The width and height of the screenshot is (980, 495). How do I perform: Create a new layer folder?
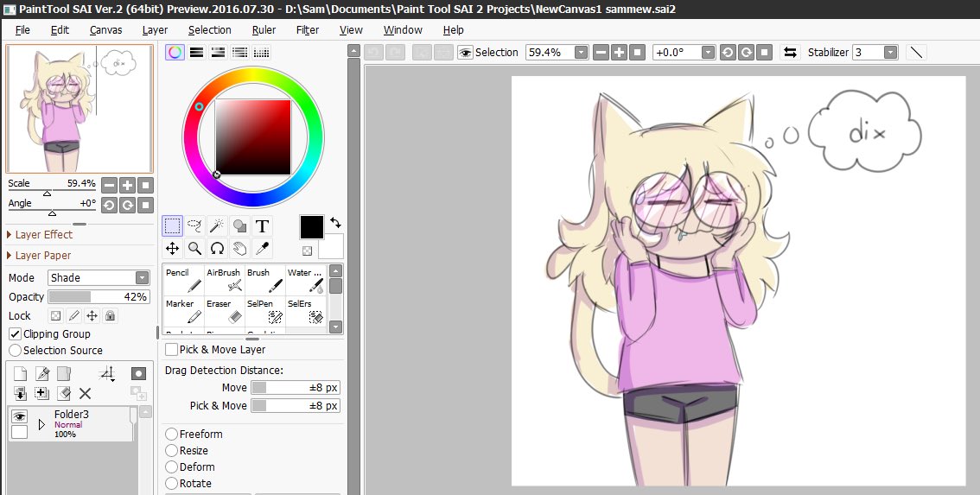(64, 374)
